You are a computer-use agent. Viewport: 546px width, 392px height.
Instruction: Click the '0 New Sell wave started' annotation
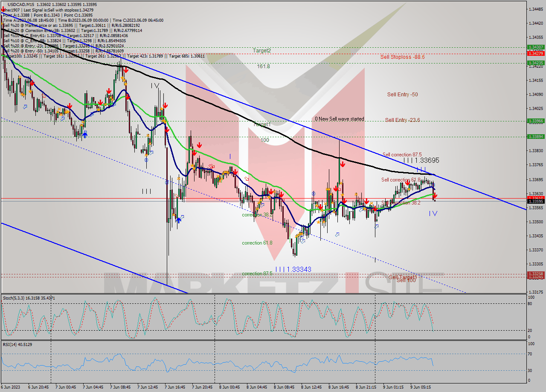coord(340,119)
